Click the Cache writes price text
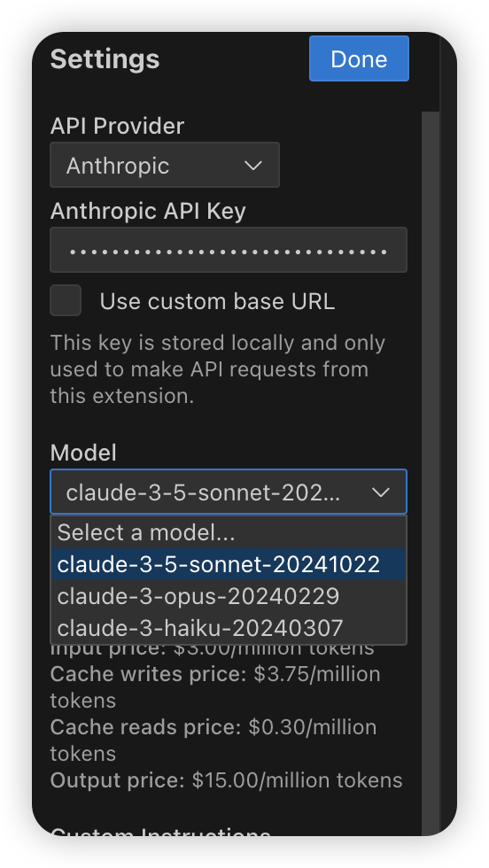489x868 pixels. [x=215, y=687]
